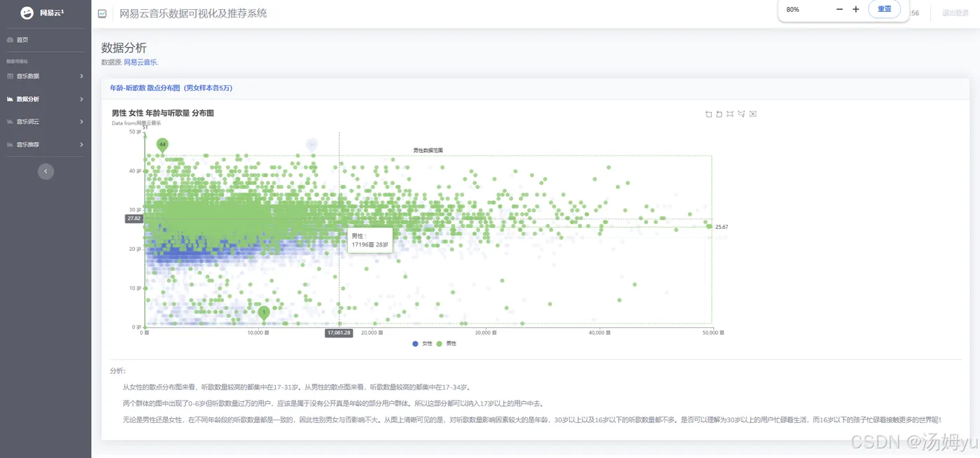Click the green pin marker labeled 1
This screenshot has height=458, width=980.
coord(264,313)
